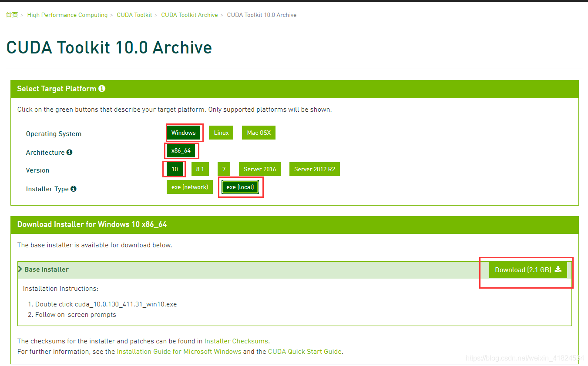The width and height of the screenshot is (588, 366).
Task: Open Installation Guide for Microsoft Windows link
Action: click(179, 351)
